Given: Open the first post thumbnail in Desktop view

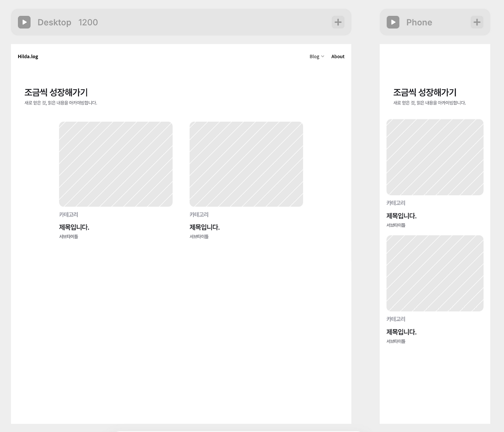Looking at the screenshot, I should click(x=115, y=164).
